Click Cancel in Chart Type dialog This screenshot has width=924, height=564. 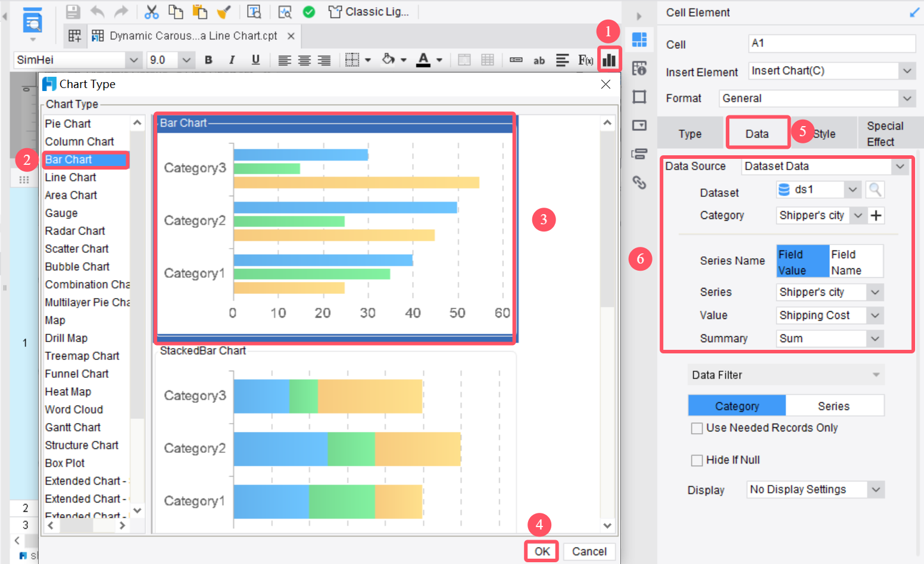[x=589, y=552]
